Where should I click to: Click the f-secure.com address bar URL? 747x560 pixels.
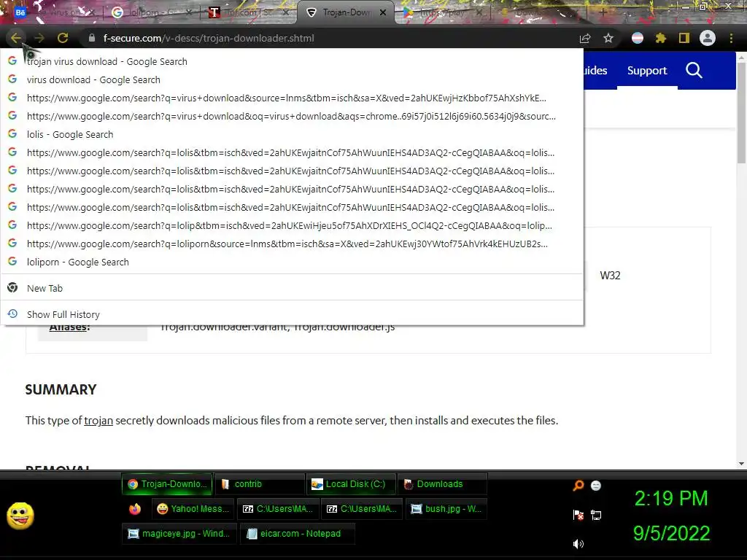(209, 38)
